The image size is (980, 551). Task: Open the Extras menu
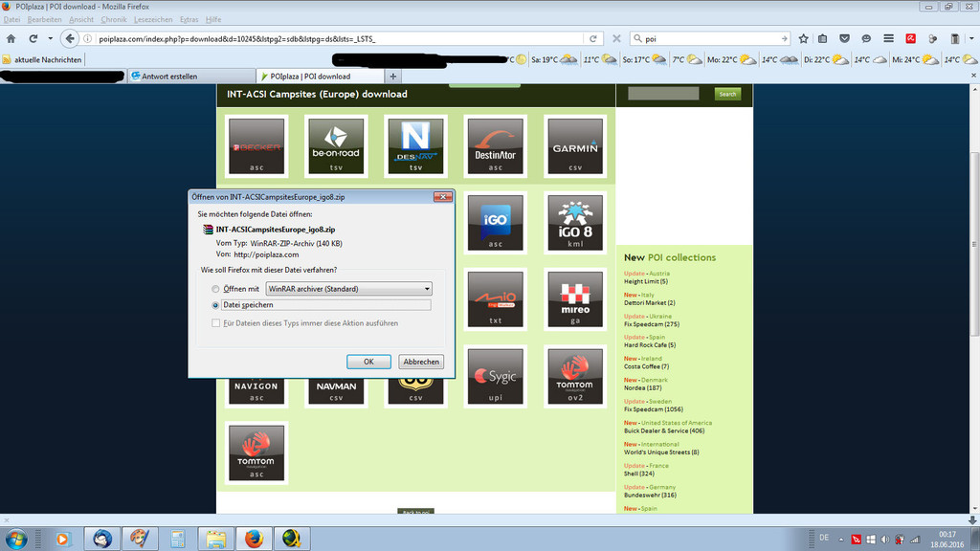pyautogui.click(x=189, y=19)
